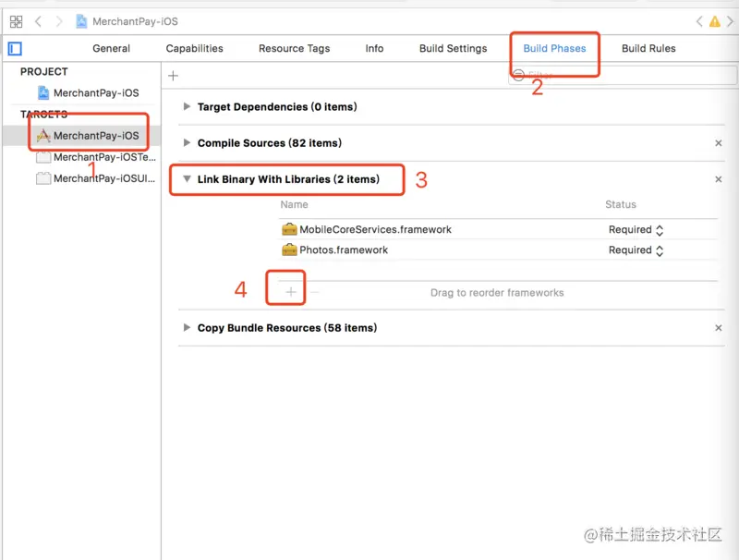
Task: Toggle the project and targets list sidebar
Action: tap(15, 49)
